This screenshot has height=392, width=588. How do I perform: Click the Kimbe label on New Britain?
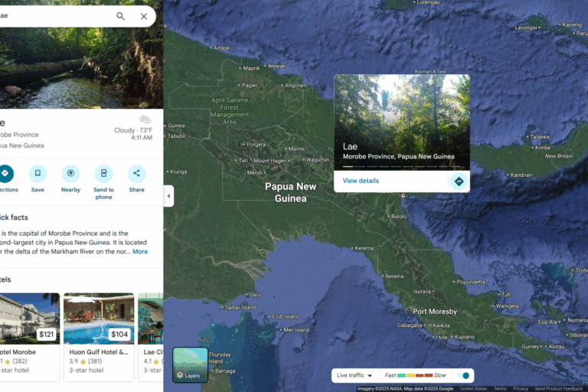tap(543, 148)
